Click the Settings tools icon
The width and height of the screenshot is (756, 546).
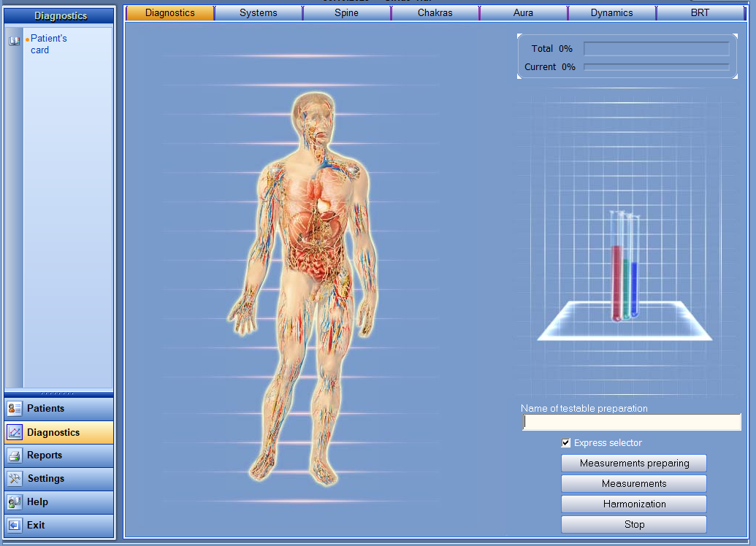[x=15, y=479]
